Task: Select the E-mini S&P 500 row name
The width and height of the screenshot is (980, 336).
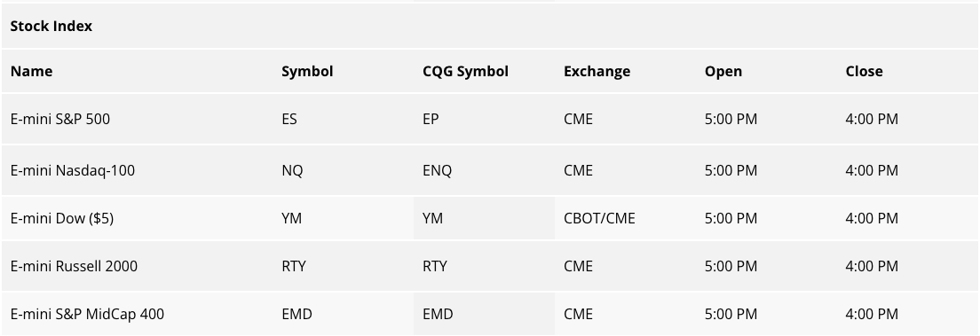Action: coord(60,119)
